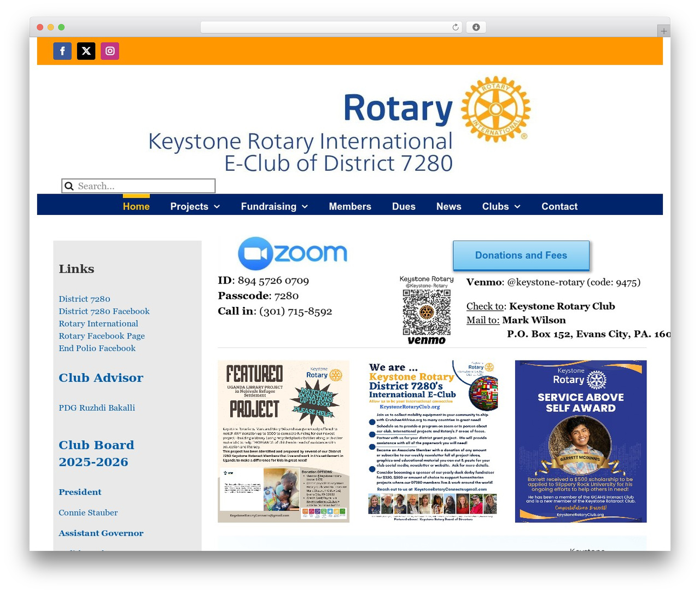Image resolution: width=700 pixels, height=593 pixels.
Task: Click the Venmo @keystone-rotary text
Action: pos(553,282)
